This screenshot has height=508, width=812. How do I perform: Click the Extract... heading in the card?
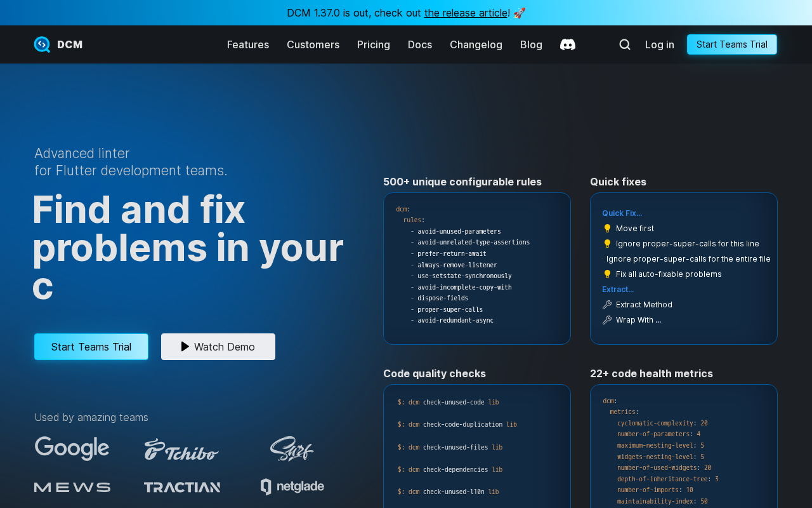pyautogui.click(x=618, y=290)
